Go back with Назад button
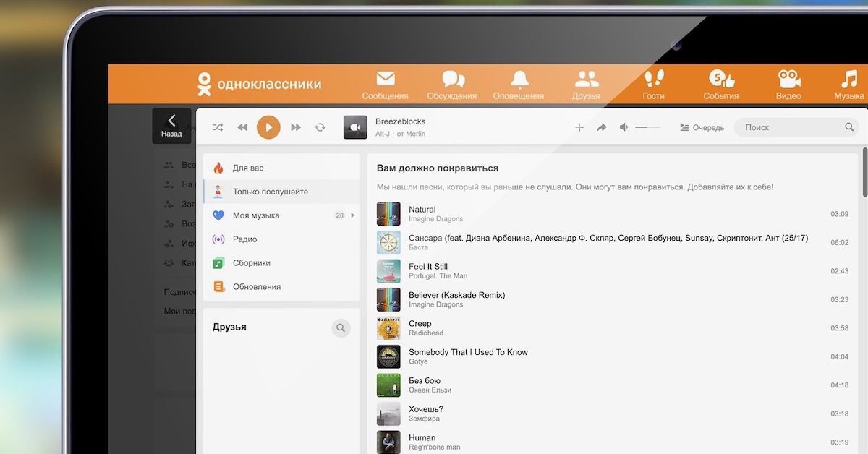868x454 pixels. point(171,126)
